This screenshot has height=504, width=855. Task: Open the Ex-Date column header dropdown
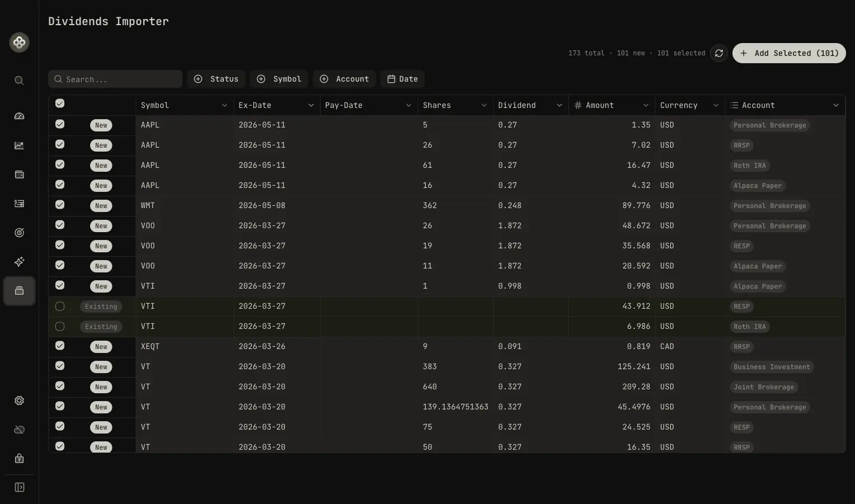point(311,105)
